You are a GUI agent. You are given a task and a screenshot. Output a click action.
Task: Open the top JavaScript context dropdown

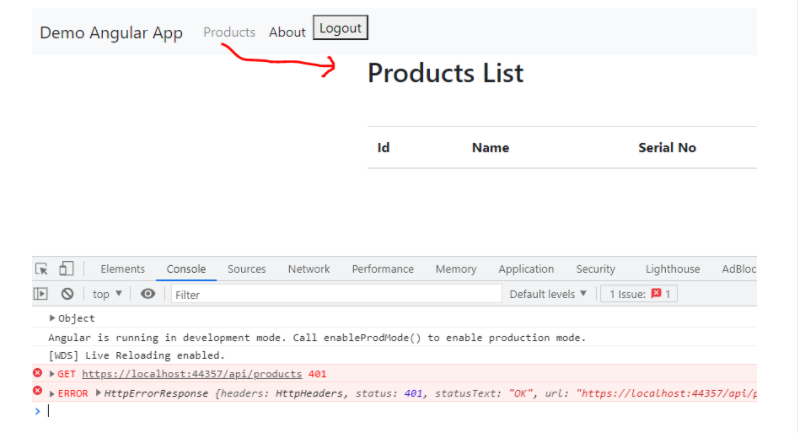tap(107, 294)
